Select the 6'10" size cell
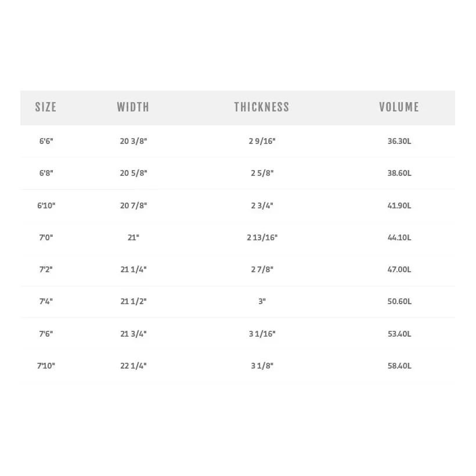 point(46,205)
